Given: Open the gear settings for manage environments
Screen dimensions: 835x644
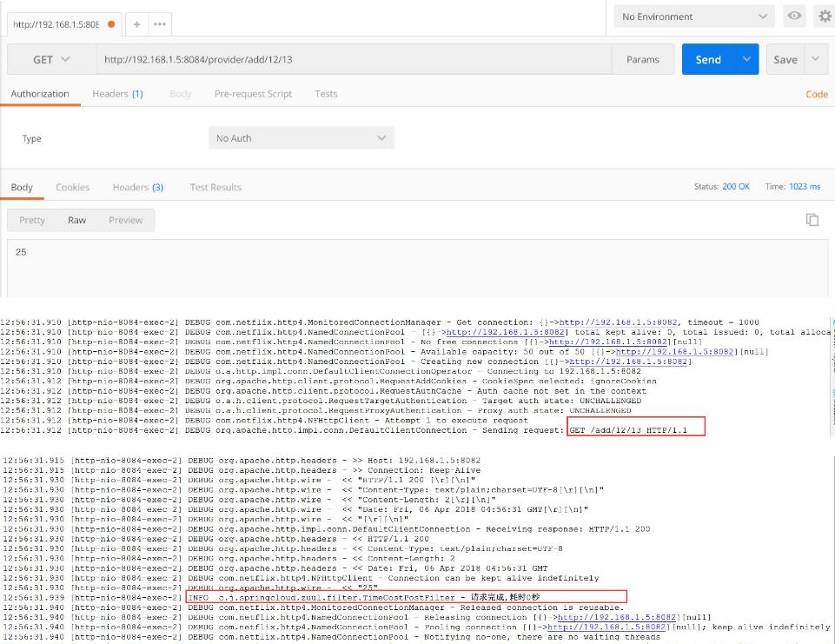Looking at the screenshot, I should (x=825, y=17).
